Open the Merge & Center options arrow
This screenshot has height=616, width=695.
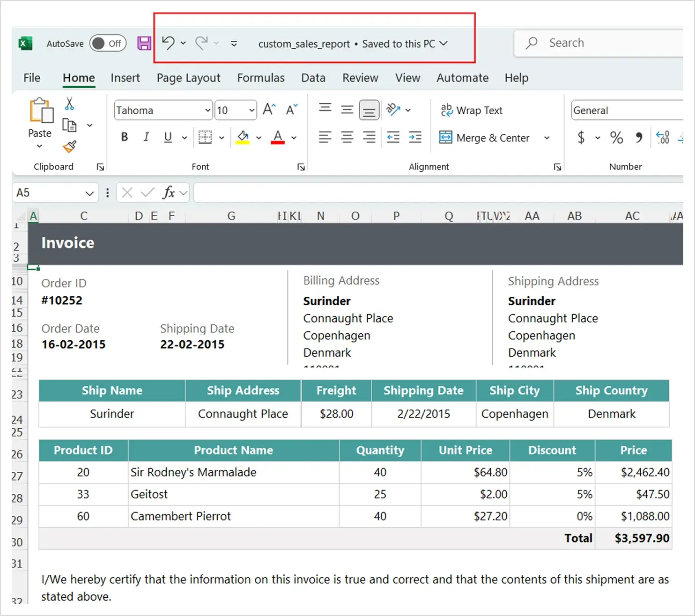[547, 138]
